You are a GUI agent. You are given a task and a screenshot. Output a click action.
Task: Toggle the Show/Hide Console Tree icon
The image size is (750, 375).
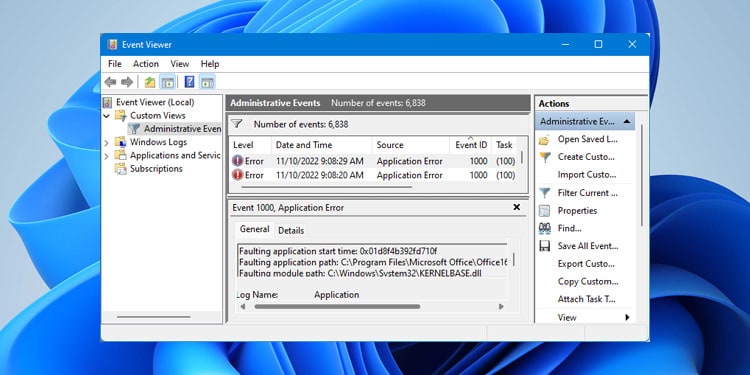(167, 82)
